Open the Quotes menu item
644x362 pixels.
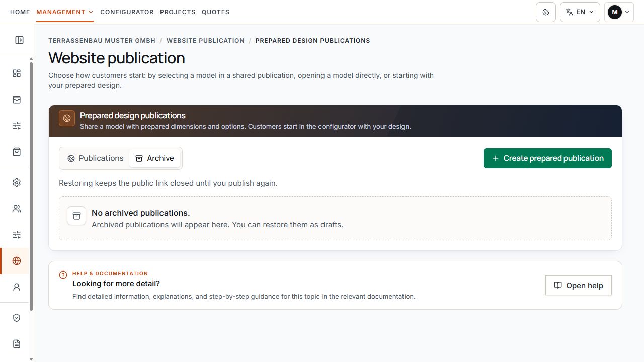[215, 12]
